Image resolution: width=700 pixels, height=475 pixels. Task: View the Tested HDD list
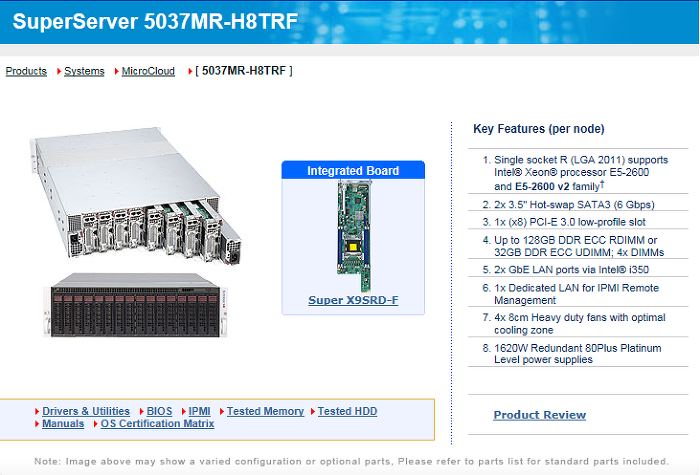pyautogui.click(x=347, y=411)
